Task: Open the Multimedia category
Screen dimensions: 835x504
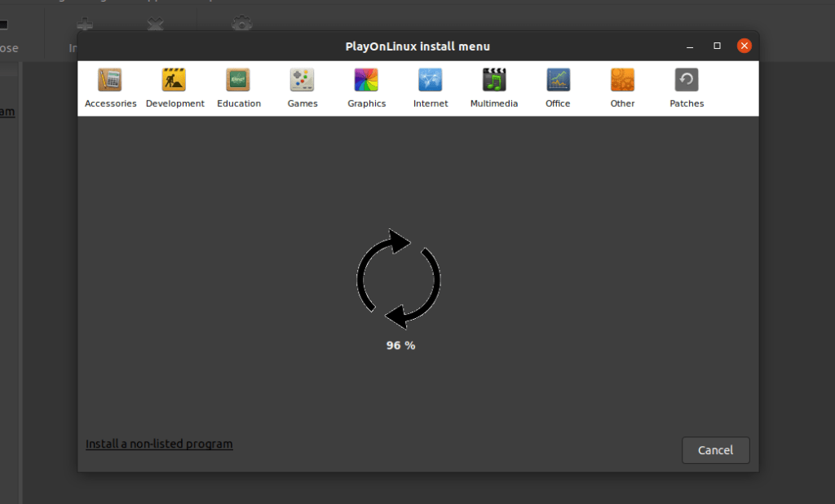Action: pyautogui.click(x=494, y=88)
